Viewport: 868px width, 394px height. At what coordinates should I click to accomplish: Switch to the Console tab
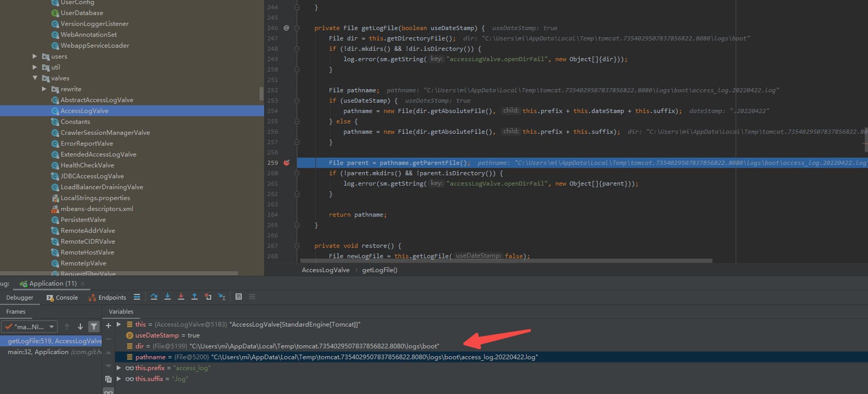(62, 298)
